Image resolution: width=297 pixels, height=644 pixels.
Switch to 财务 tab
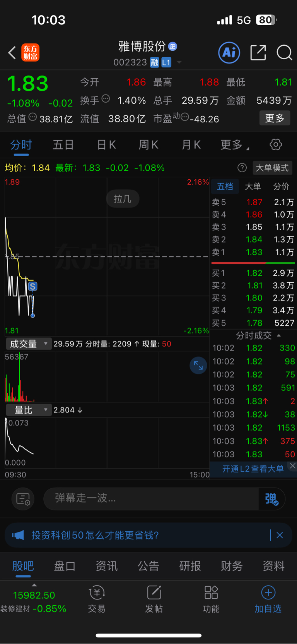[x=232, y=566]
